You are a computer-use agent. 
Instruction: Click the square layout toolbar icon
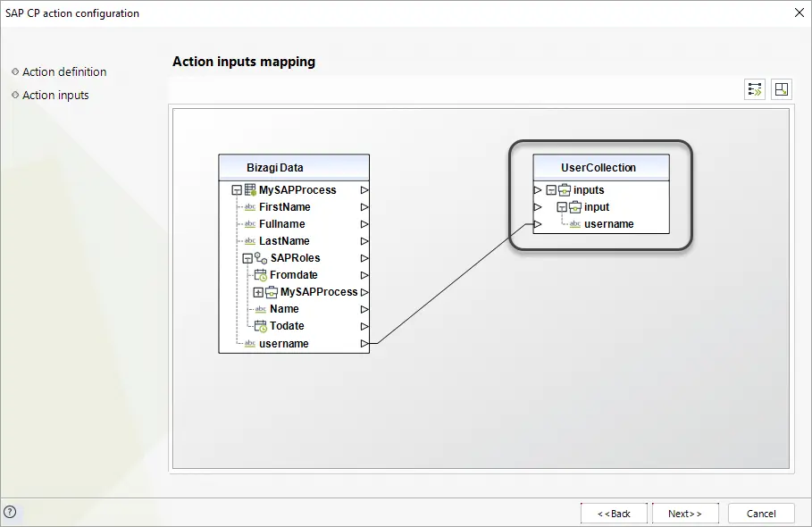pyautogui.click(x=782, y=89)
